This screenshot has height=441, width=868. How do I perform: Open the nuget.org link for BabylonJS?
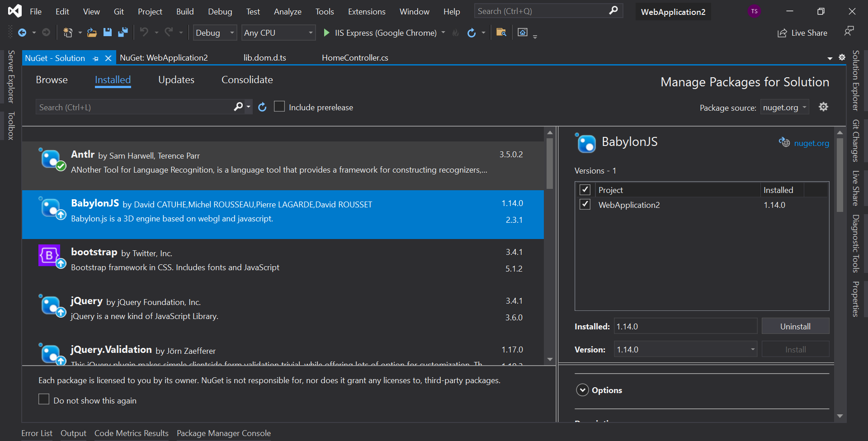[811, 143]
